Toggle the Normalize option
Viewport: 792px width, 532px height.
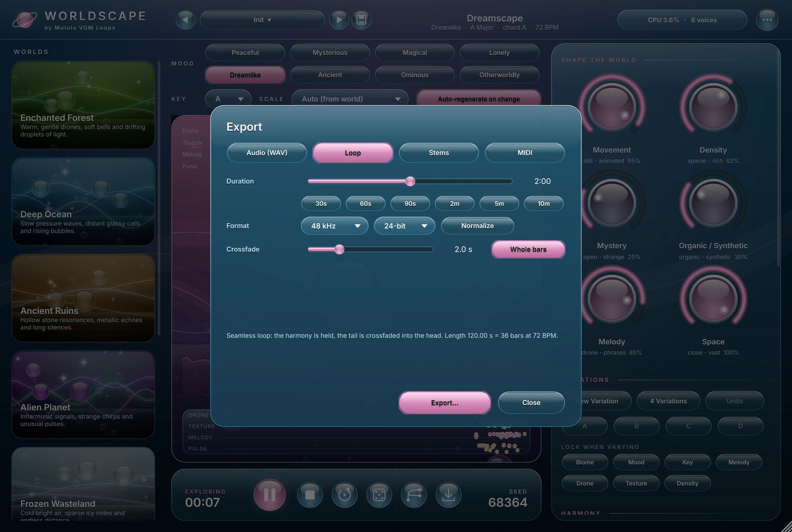(x=477, y=226)
